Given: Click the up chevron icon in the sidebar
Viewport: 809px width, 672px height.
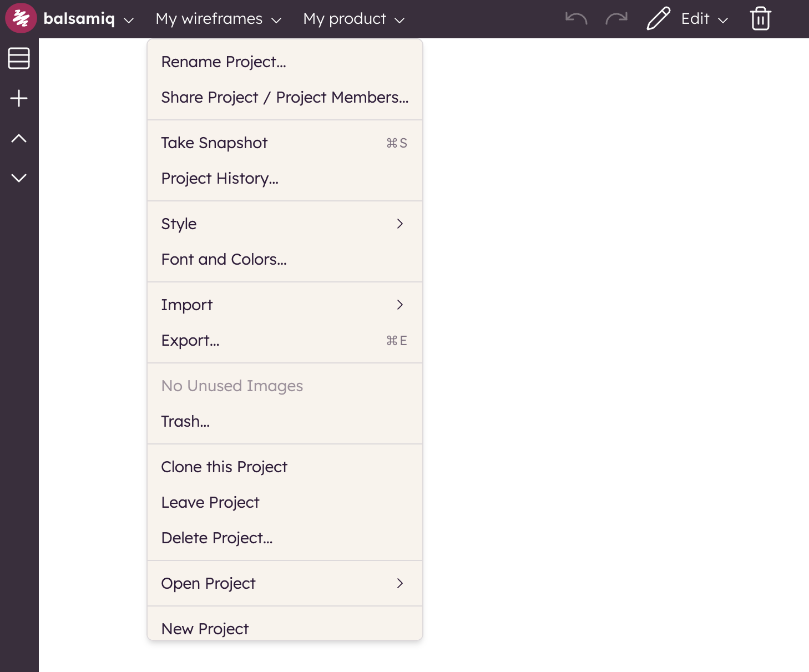Looking at the screenshot, I should tap(19, 138).
